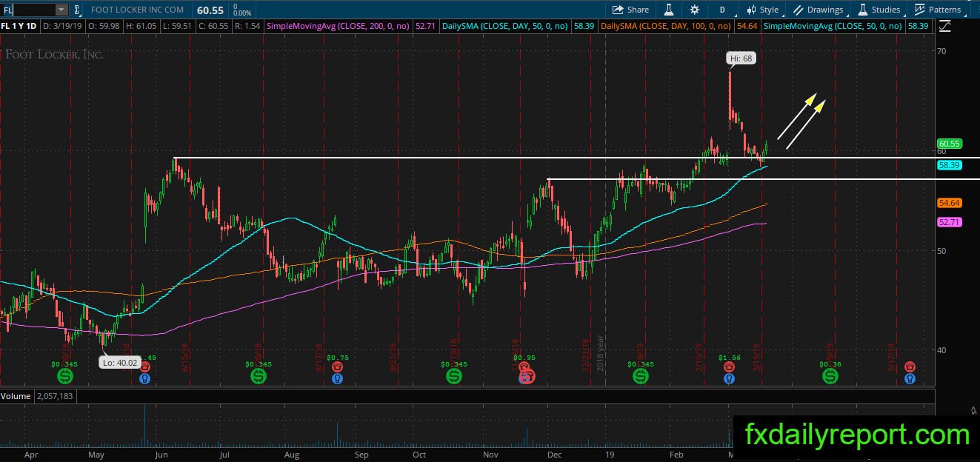Click green 60.55 price axis label
This screenshot has height=462, width=980.
(949, 144)
